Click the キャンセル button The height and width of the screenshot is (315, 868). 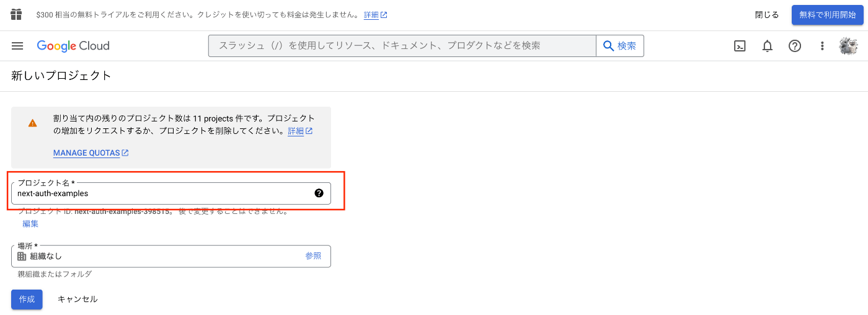(77, 299)
